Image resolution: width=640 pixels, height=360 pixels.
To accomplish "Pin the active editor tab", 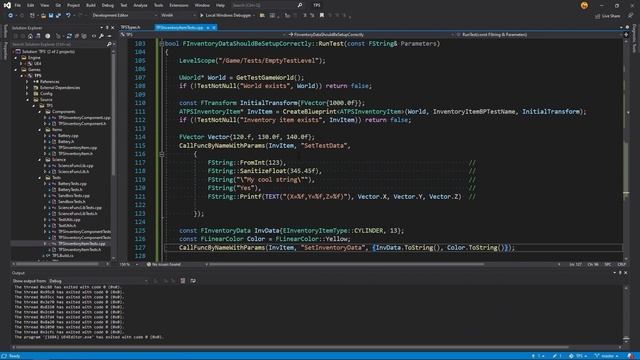I will [x=208, y=27].
